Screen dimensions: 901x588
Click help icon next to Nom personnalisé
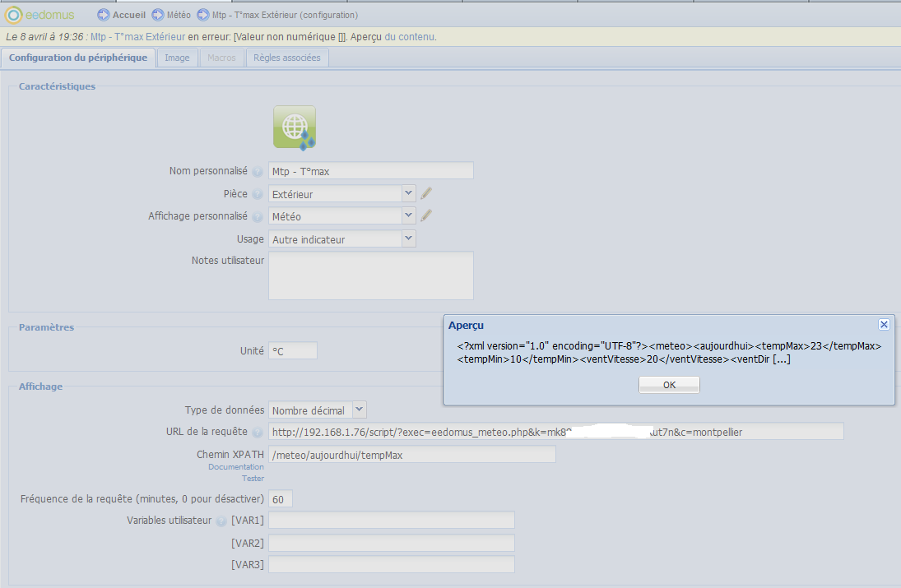pyautogui.click(x=258, y=172)
